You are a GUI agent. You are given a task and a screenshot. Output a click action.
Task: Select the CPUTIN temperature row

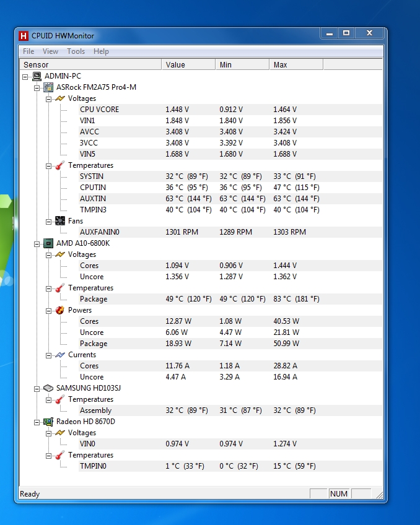(x=230, y=188)
